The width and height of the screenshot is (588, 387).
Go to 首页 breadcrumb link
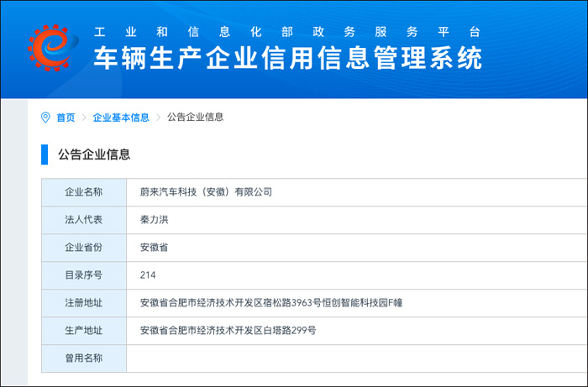[x=66, y=118]
